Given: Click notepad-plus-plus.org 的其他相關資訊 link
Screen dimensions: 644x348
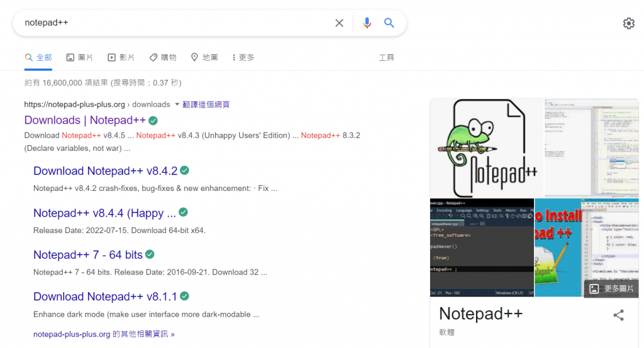Looking at the screenshot, I should (x=104, y=334).
